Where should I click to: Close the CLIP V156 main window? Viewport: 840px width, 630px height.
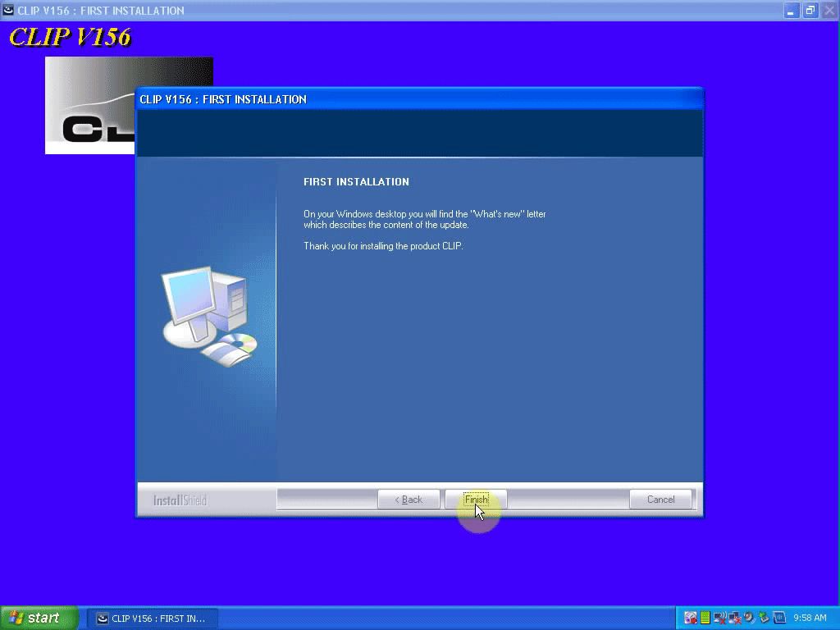(829, 10)
